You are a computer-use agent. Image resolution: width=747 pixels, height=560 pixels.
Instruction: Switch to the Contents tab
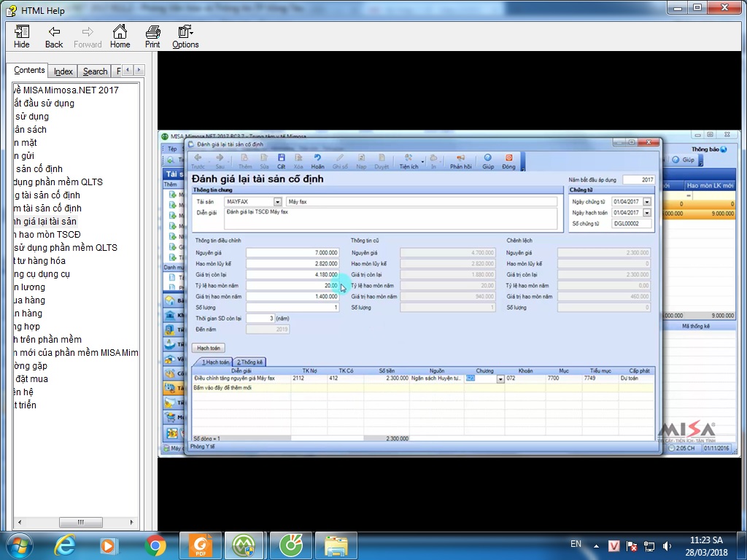(x=29, y=70)
